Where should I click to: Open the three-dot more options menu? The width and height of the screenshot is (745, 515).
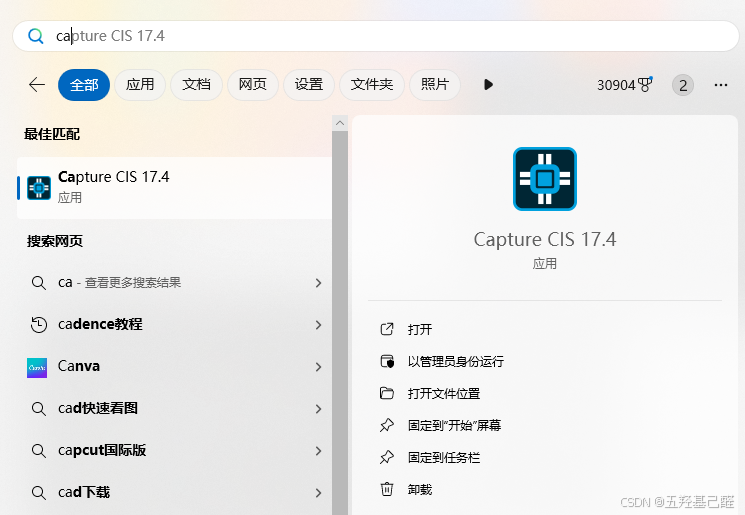point(721,85)
